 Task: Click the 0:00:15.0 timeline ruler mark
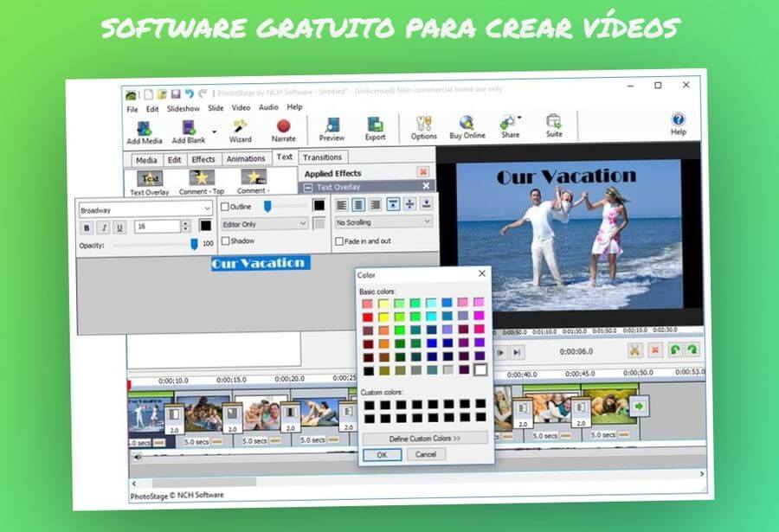coord(231,380)
